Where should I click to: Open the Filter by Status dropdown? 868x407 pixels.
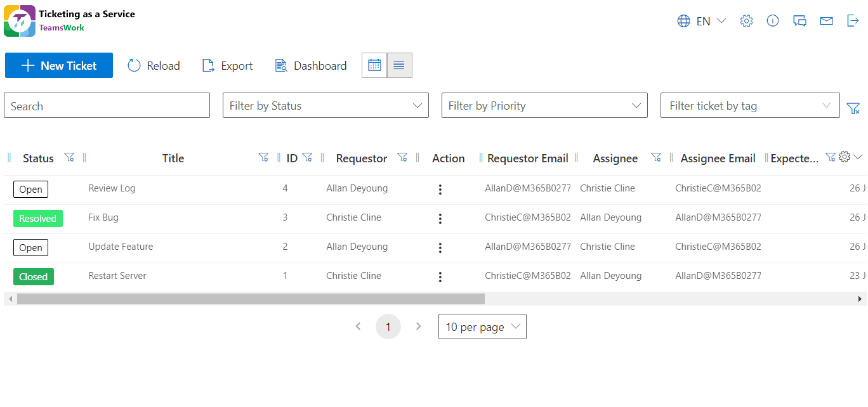point(325,105)
